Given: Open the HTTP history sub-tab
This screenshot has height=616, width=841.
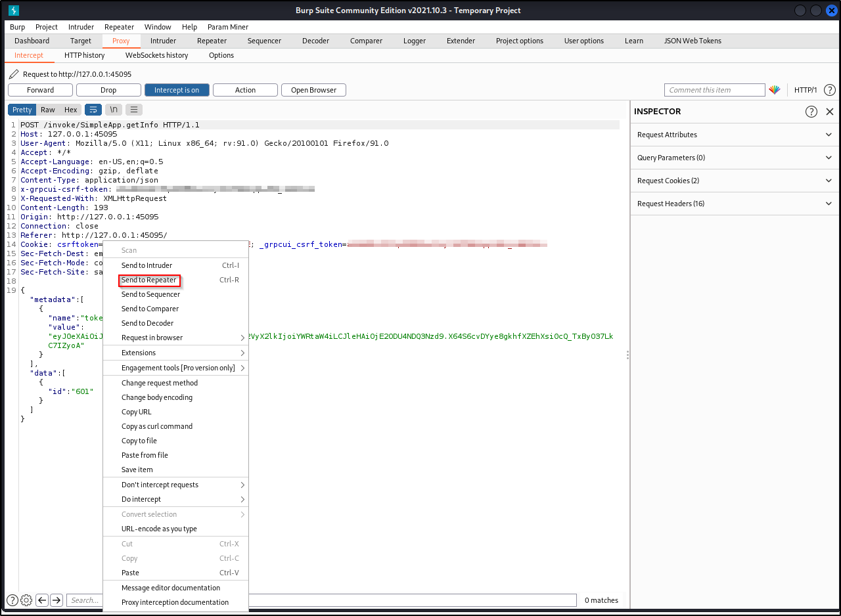Looking at the screenshot, I should click(85, 55).
